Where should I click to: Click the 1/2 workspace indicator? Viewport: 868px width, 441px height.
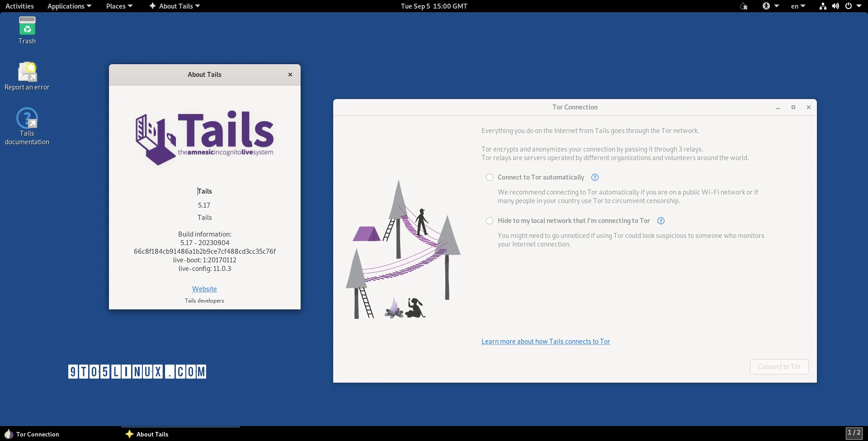(x=855, y=432)
